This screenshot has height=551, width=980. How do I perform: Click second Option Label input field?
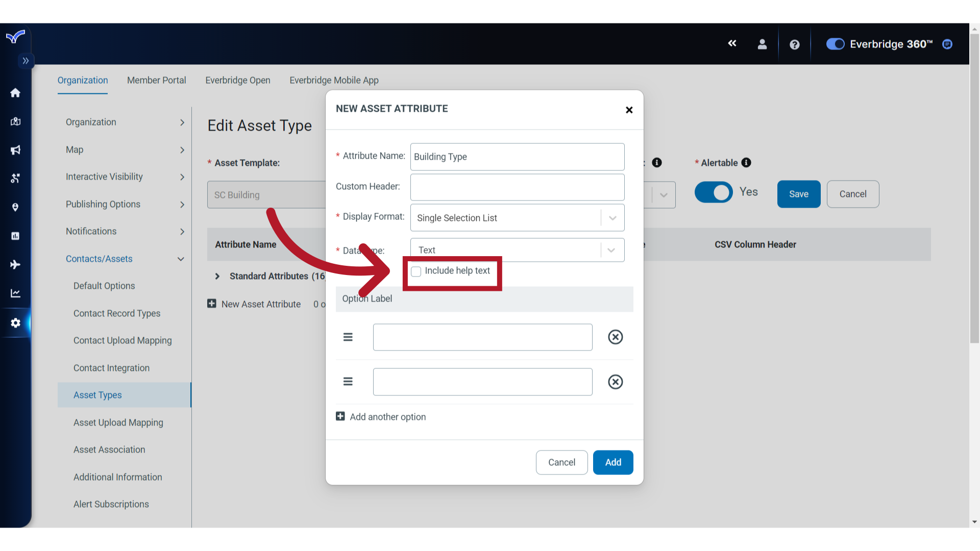[x=482, y=382]
